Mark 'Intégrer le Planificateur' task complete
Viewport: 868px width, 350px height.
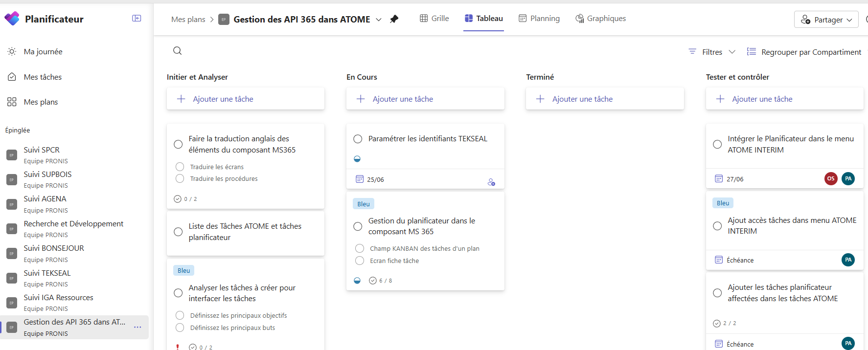[x=717, y=144]
